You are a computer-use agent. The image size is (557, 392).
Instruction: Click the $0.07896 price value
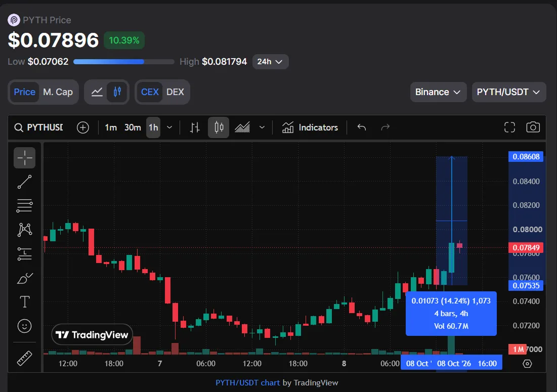[53, 40]
